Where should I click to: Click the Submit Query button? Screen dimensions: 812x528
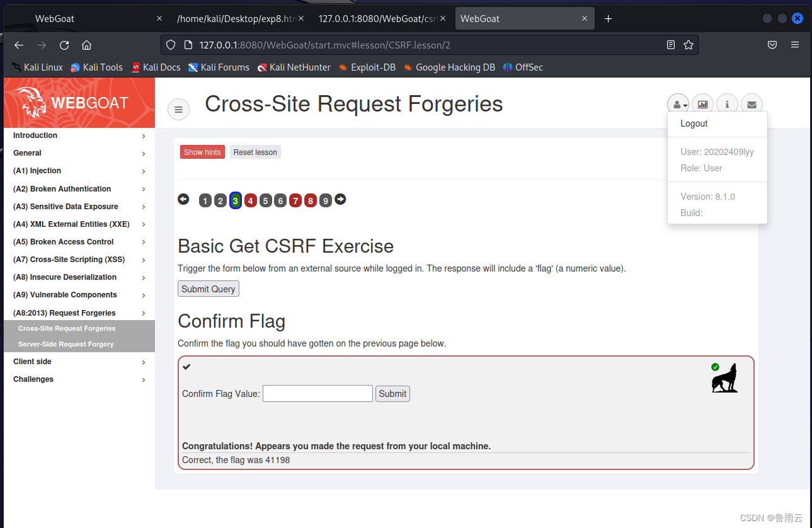click(209, 289)
